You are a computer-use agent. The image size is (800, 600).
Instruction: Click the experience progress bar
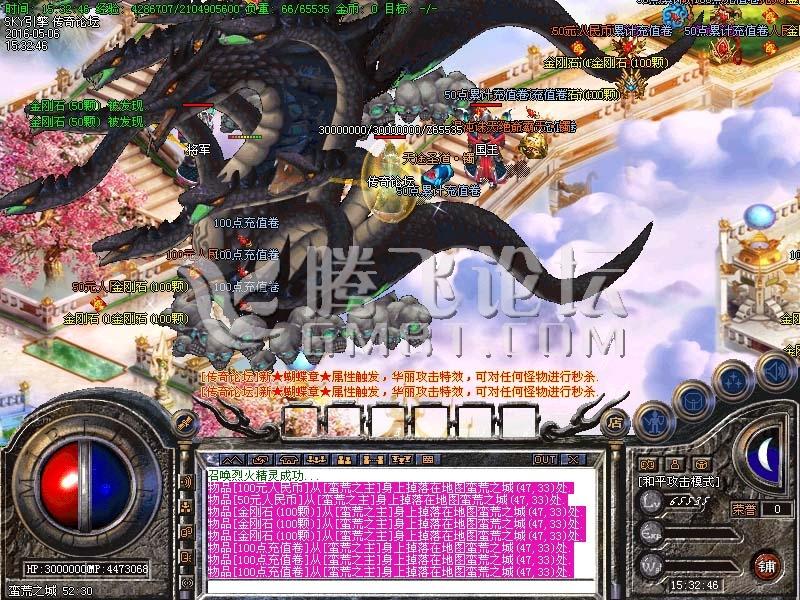[702, 535]
